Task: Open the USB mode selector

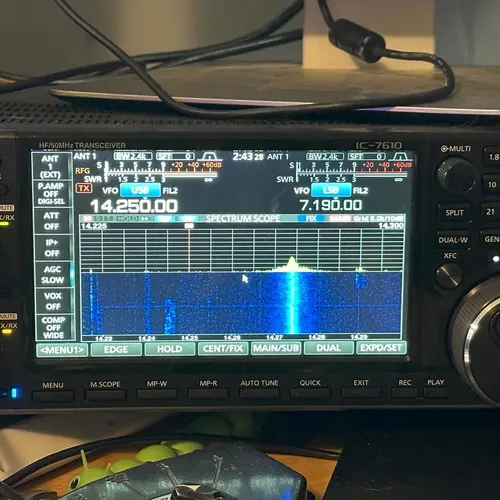Action: [x=140, y=190]
